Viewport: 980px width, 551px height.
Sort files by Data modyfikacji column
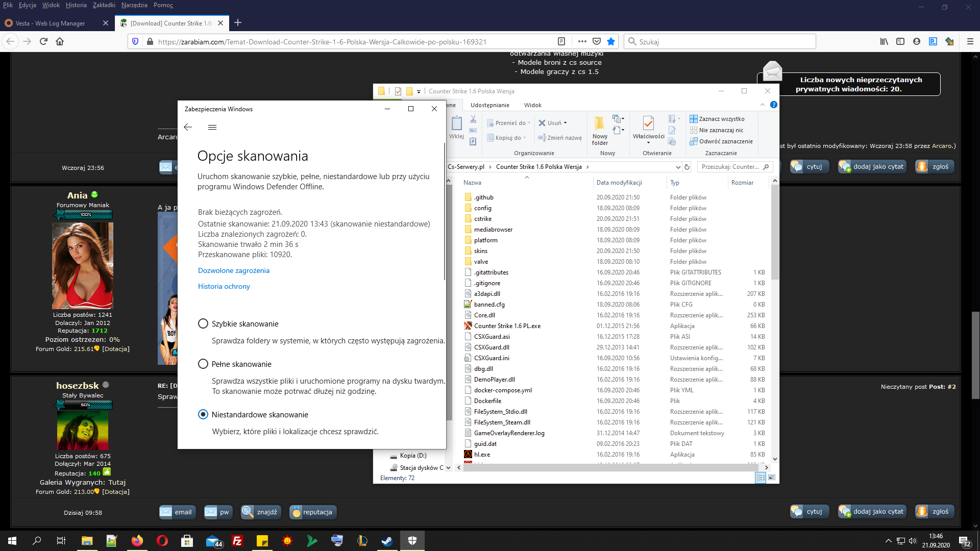(619, 183)
